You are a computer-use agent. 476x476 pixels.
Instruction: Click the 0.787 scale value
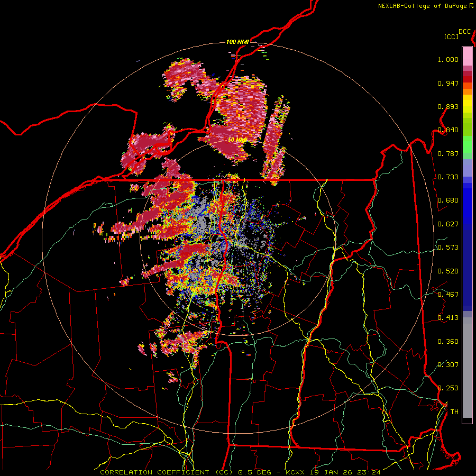pyautogui.click(x=448, y=153)
